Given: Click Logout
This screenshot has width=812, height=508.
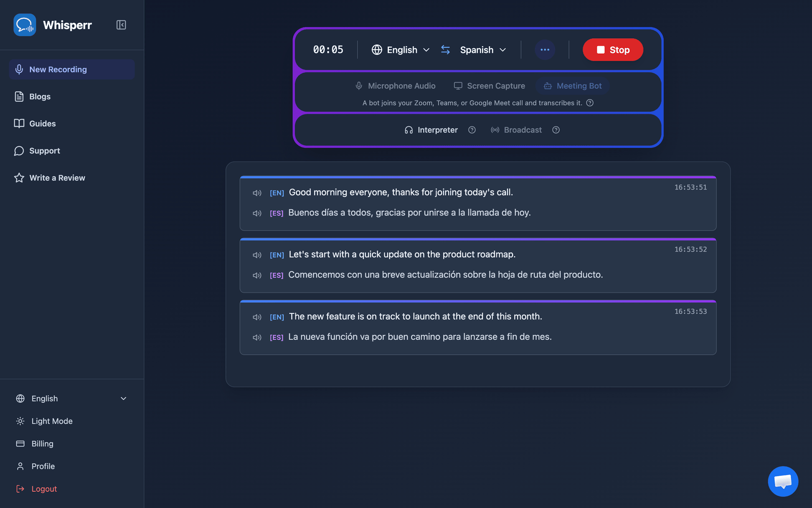Looking at the screenshot, I should coord(72,489).
